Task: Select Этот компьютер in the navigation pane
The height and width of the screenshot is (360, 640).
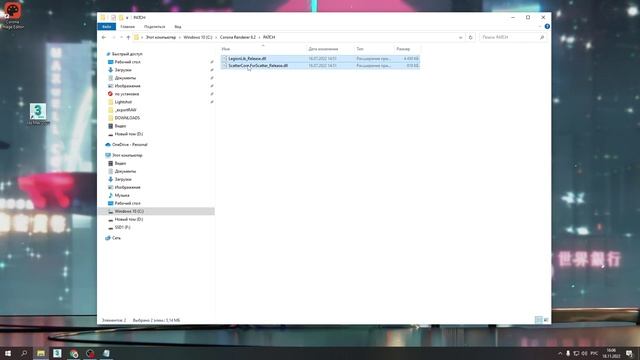Action: click(x=127, y=155)
